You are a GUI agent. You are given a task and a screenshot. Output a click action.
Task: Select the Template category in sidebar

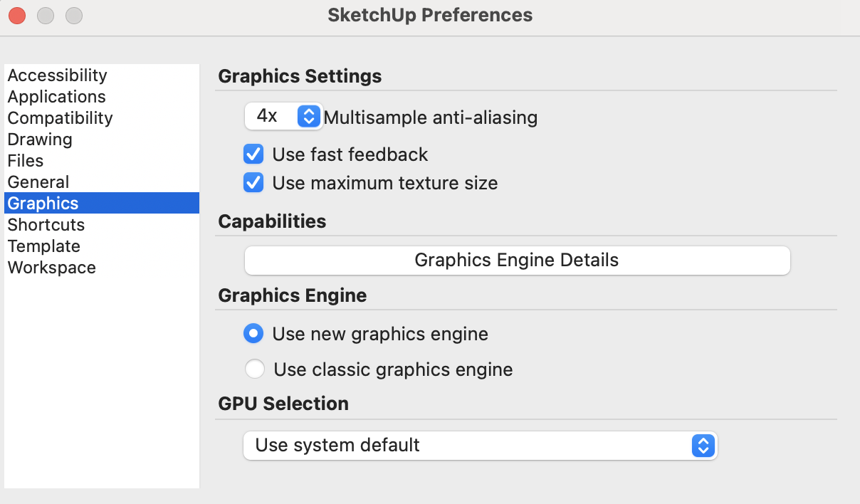coord(43,246)
